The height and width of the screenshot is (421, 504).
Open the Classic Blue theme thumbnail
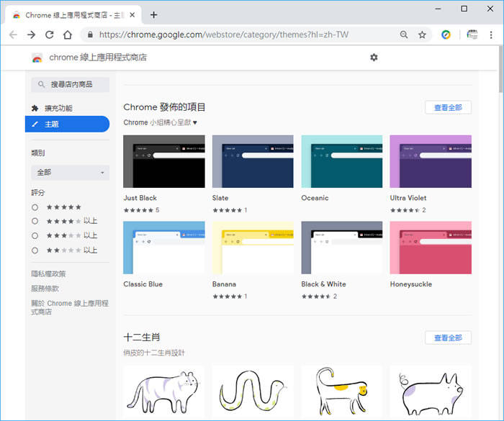(164, 248)
